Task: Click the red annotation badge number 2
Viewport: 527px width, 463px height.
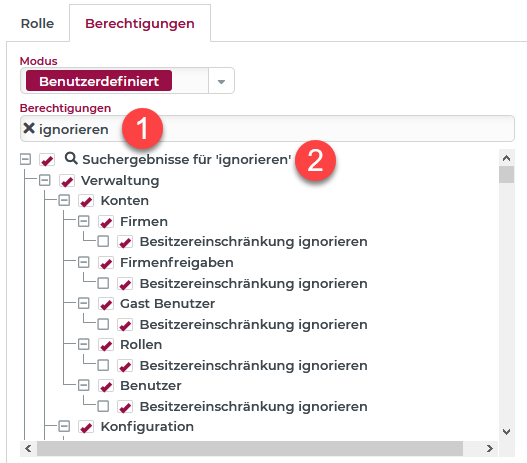Action: 315,161
